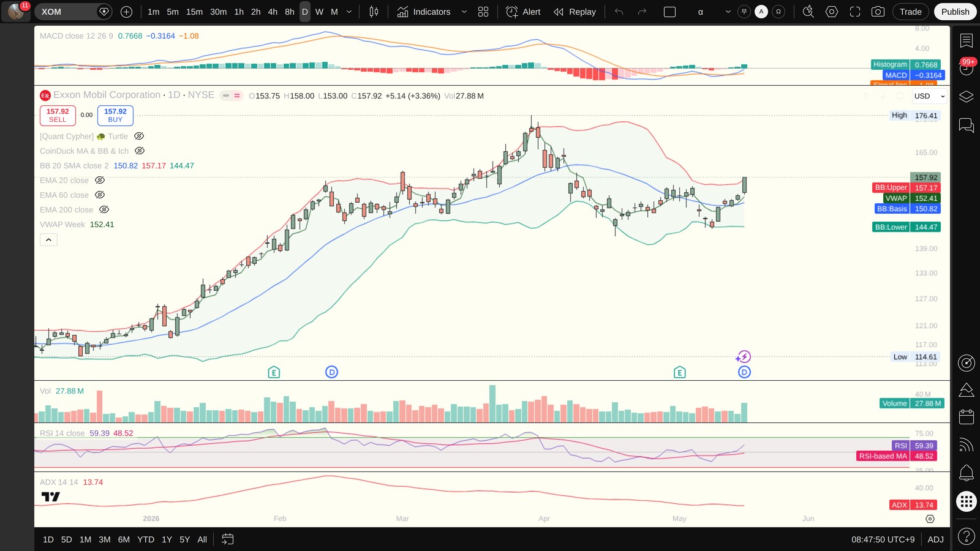980x551 pixels.
Task: Open the USD currency dropdown
Action: coord(929,96)
